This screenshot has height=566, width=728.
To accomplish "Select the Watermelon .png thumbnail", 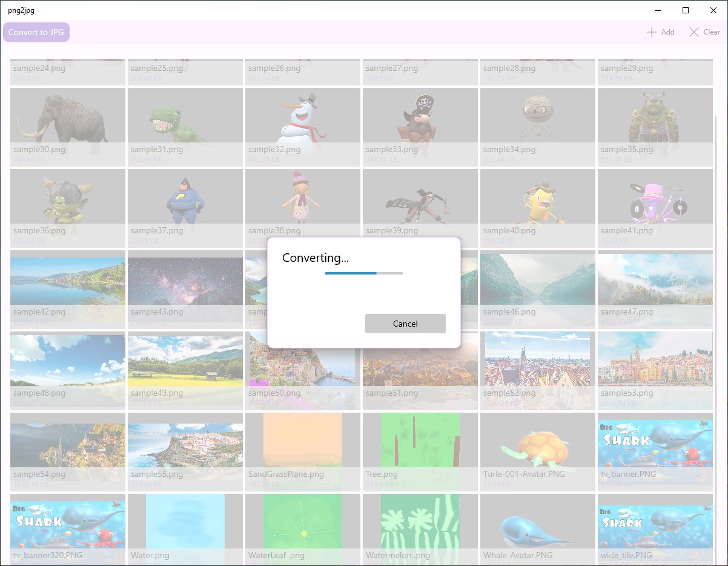I will coord(420,530).
